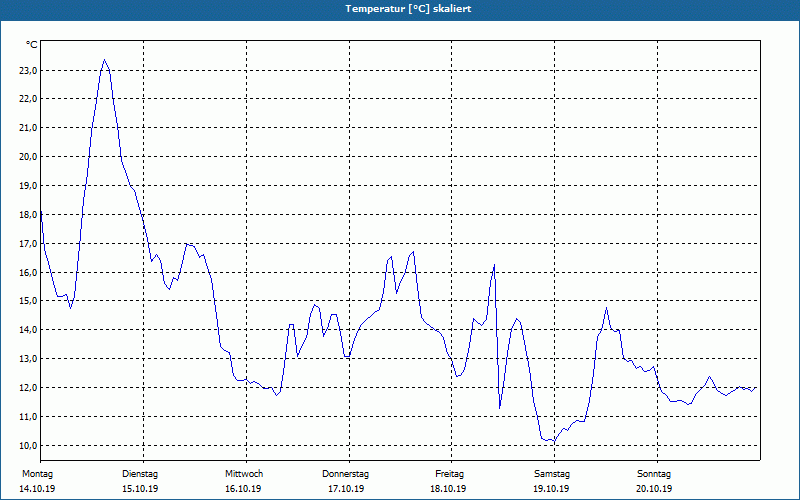Click the Samstag day label

point(552,474)
